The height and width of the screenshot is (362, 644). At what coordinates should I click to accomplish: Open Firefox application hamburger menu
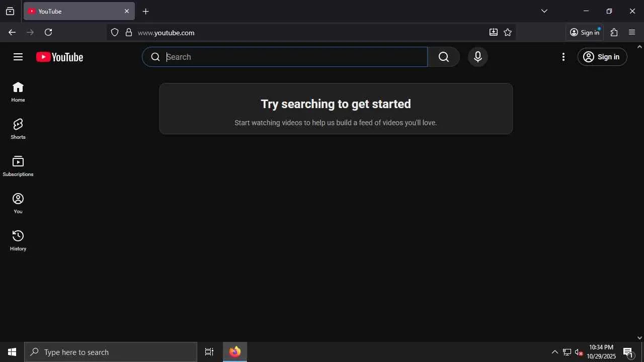[x=632, y=32]
